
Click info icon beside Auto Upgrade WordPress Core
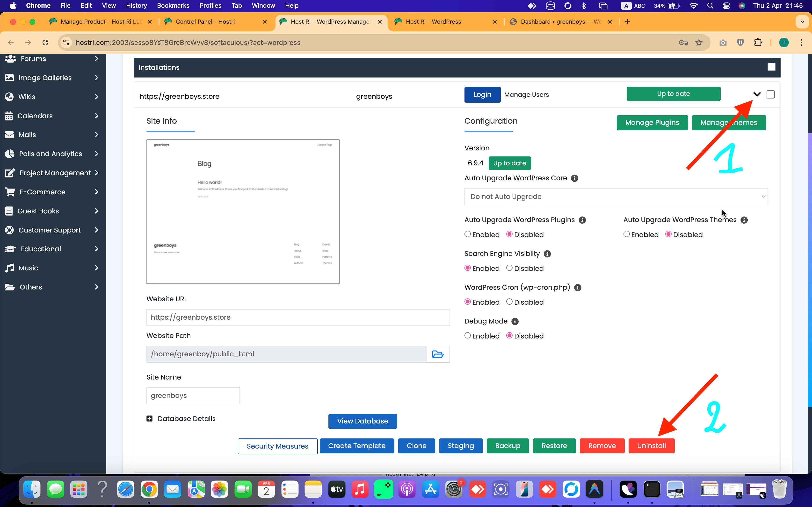[574, 178]
